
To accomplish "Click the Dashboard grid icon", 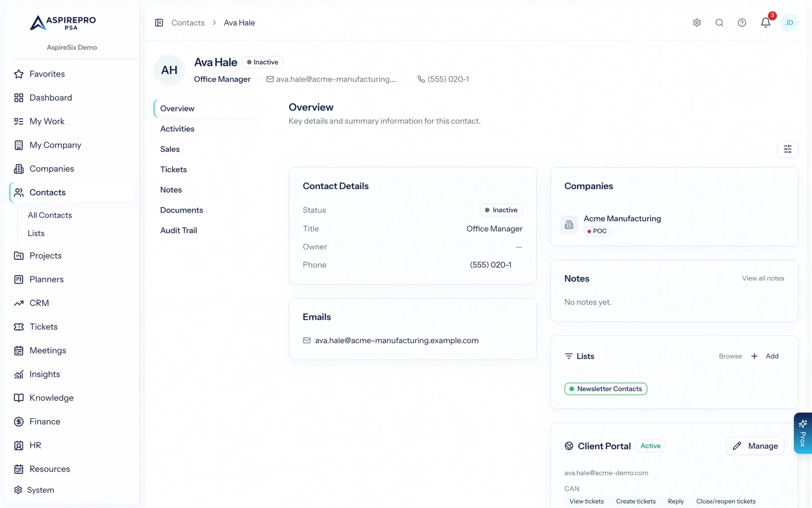I will pos(19,98).
